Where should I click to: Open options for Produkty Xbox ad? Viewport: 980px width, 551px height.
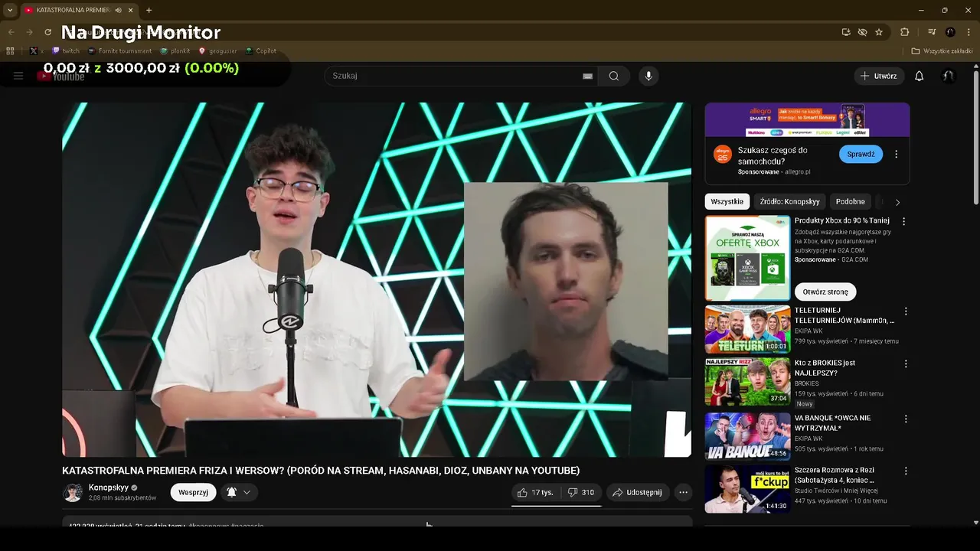click(903, 221)
